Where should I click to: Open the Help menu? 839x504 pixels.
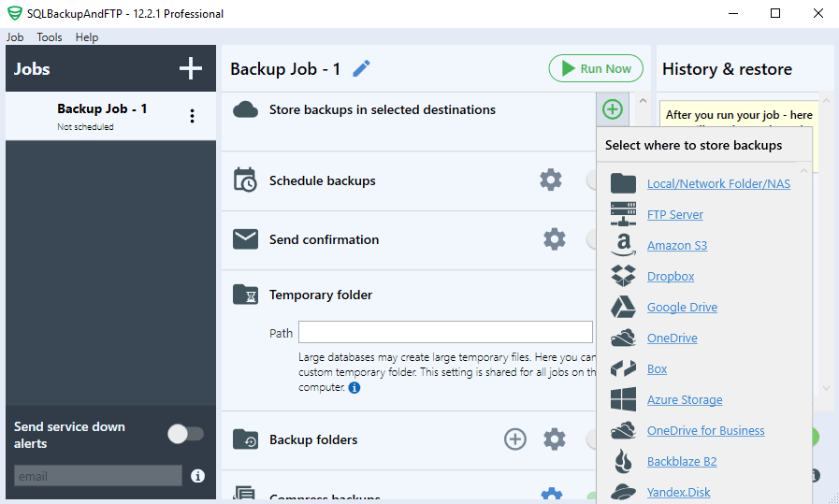tap(87, 36)
